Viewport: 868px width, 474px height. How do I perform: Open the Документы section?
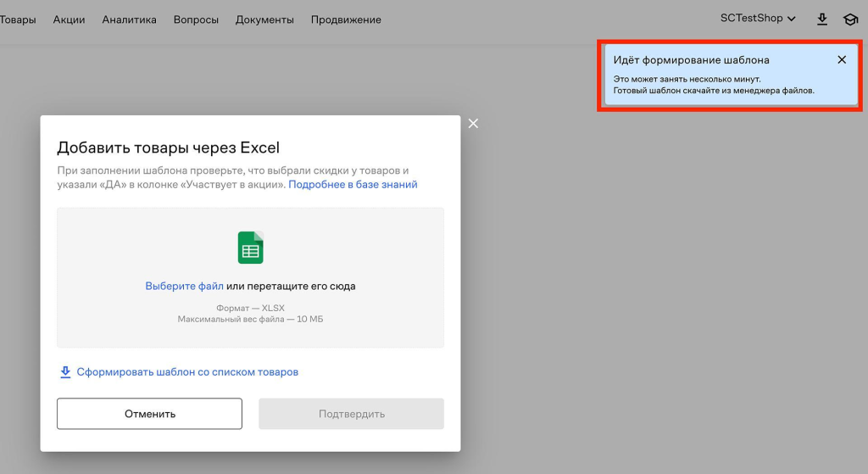pyautogui.click(x=264, y=20)
